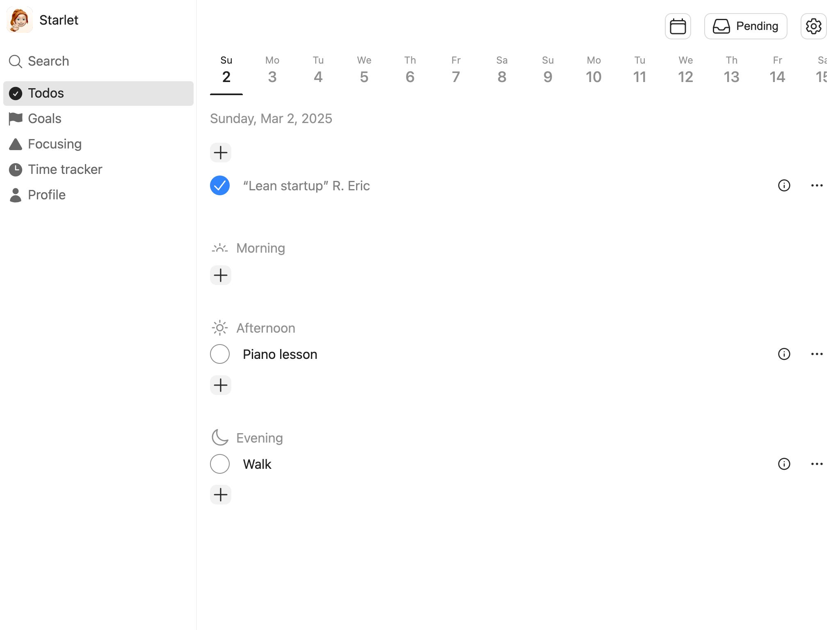
Task: Open more options for Lean startup
Action: [x=817, y=185]
